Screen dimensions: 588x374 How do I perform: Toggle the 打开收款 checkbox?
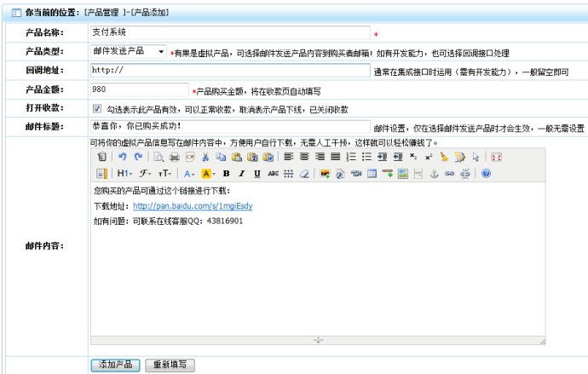pyautogui.click(x=96, y=109)
